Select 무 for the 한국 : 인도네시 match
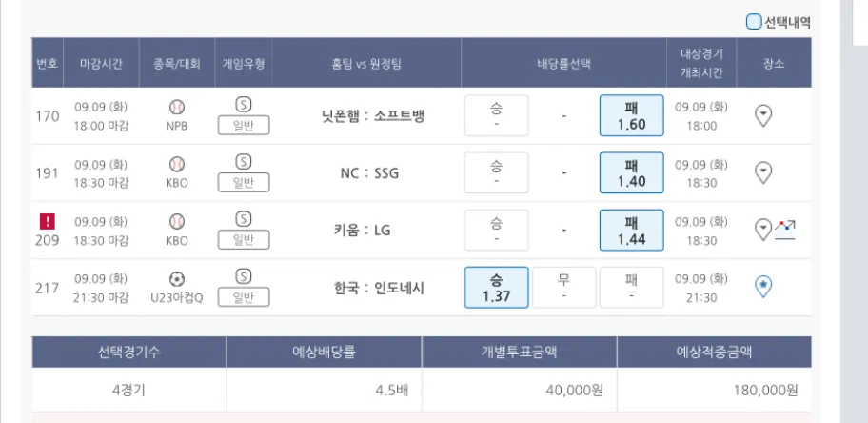868x423 pixels. (563, 288)
